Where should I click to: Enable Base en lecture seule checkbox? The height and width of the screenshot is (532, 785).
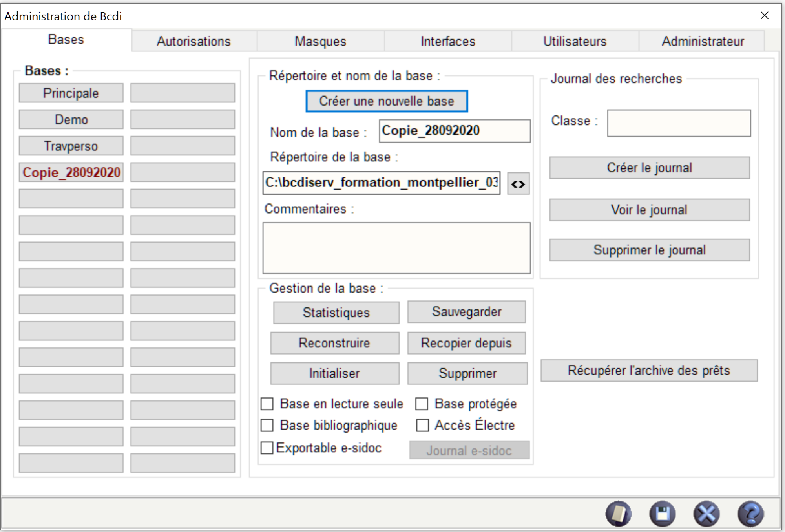[x=267, y=404]
